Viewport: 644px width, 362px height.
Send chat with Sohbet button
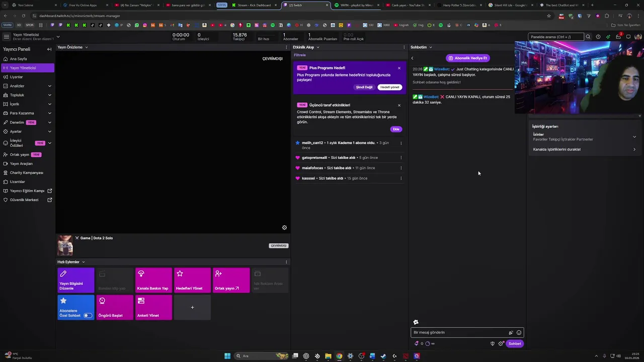tap(515, 344)
